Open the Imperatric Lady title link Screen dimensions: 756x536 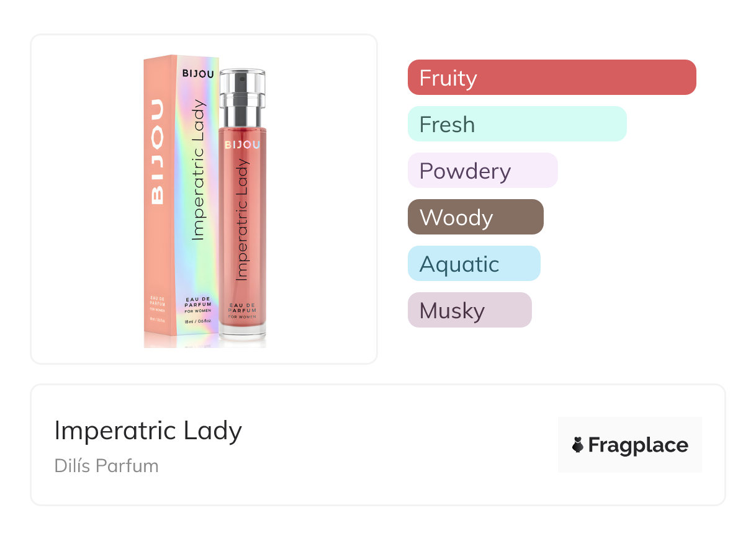point(148,430)
